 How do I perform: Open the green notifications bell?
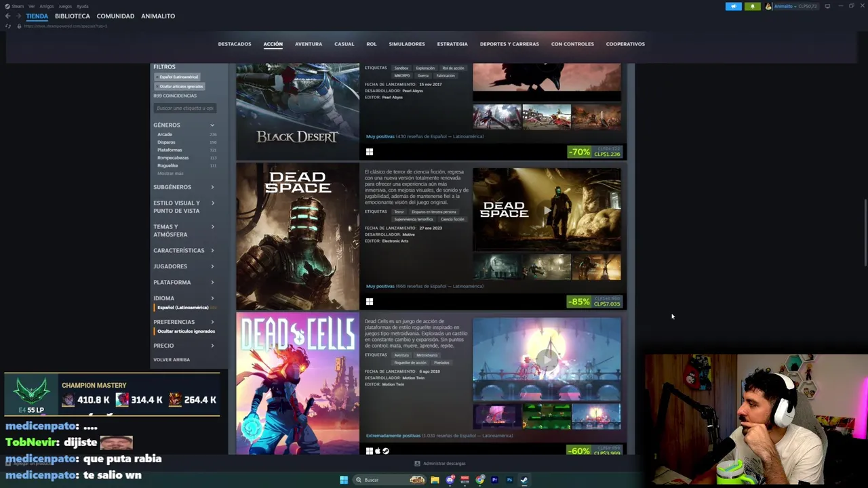[752, 6]
